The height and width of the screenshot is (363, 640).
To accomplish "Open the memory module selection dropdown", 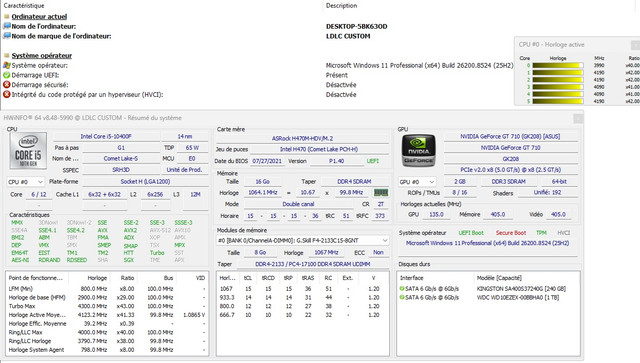I will [x=302, y=241].
